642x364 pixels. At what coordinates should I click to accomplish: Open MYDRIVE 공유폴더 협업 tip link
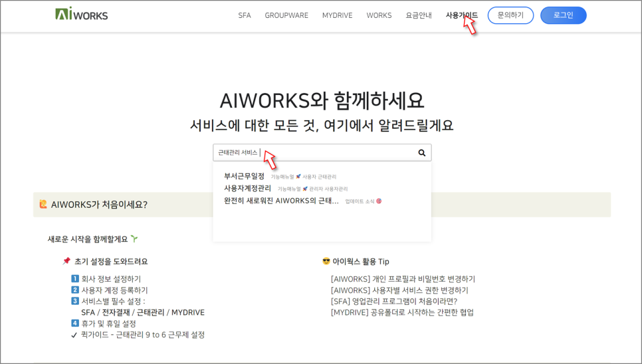(402, 312)
